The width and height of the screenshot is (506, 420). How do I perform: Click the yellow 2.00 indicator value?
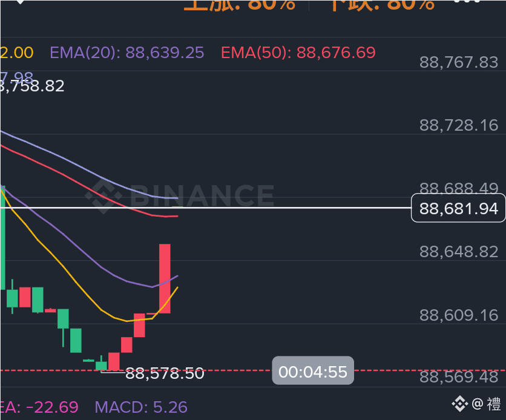[x=17, y=53]
